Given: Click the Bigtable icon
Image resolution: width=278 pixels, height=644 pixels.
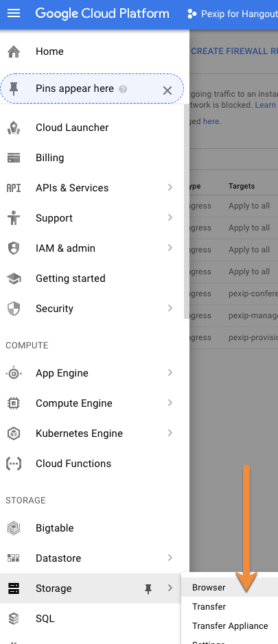Looking at the screenshot, I should [x=14, y=528].
